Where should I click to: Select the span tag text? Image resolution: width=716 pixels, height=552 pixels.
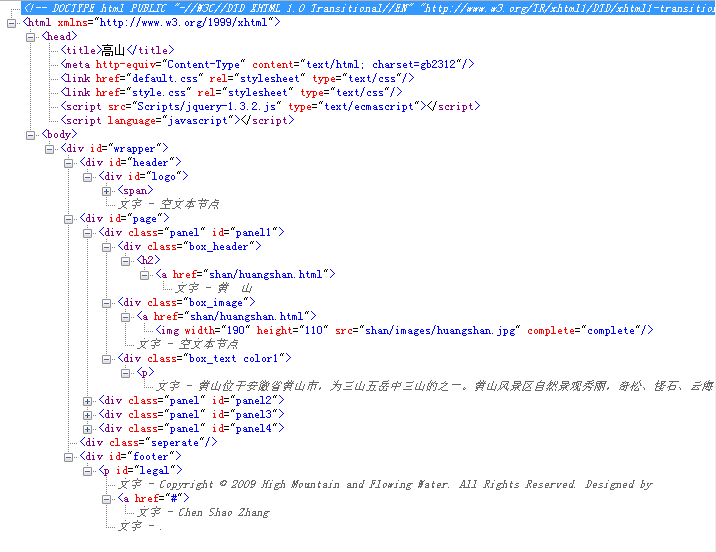136,190
